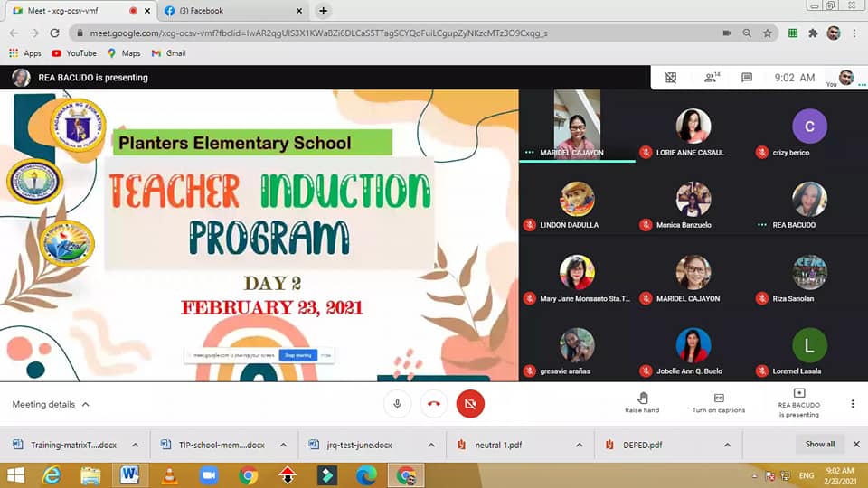Open the TIP-school-mem download file
This screenshot has height=488, width=868.
point(213,445)
